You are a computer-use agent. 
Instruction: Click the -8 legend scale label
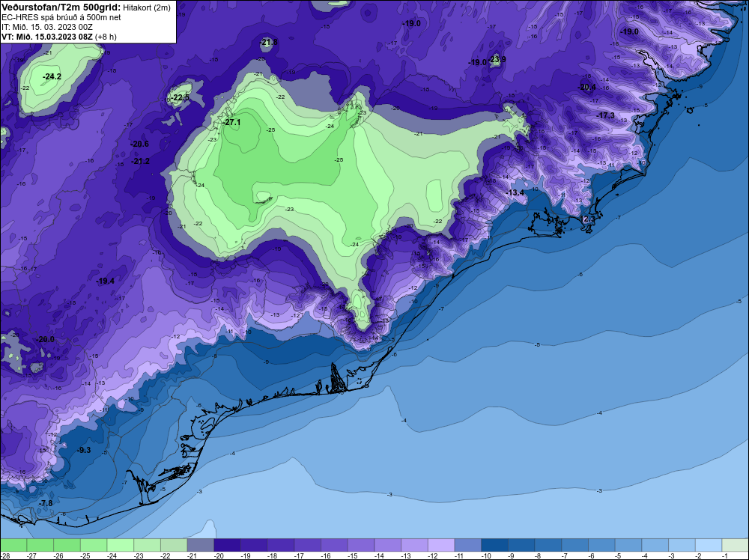pos(539,556)
